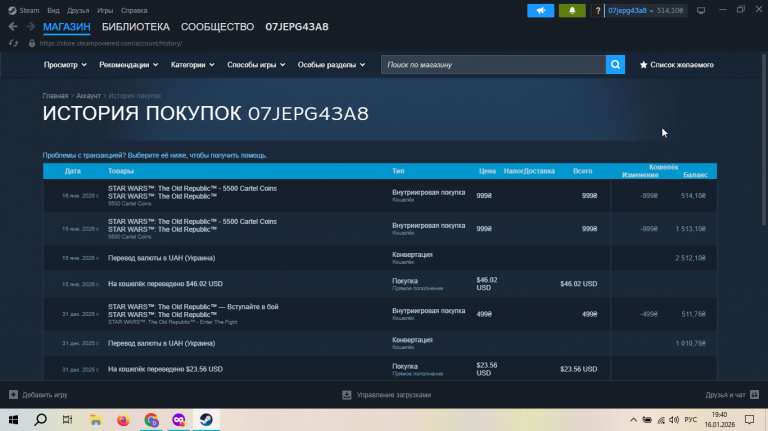The image size is (768, 431).
Task: Open 15 янв. 5500 Cartel Coins transaction
Action: [x=380, y=229]
